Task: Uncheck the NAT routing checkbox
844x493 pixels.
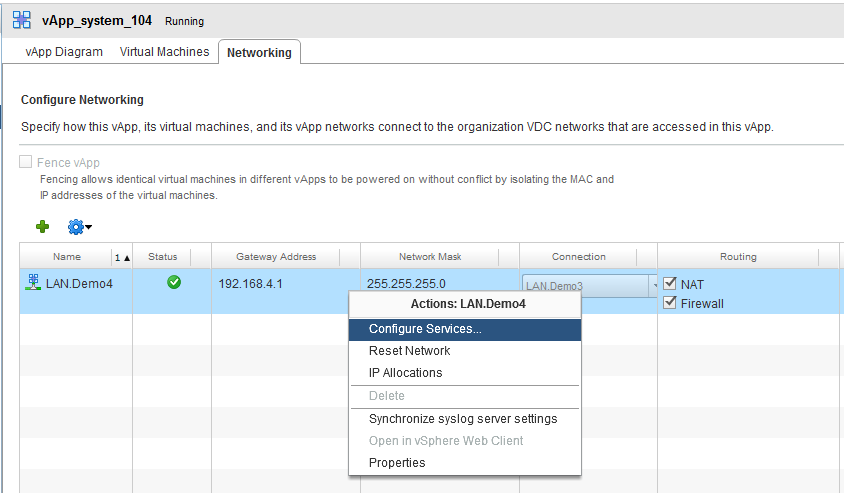Action: tap(670, 283)
